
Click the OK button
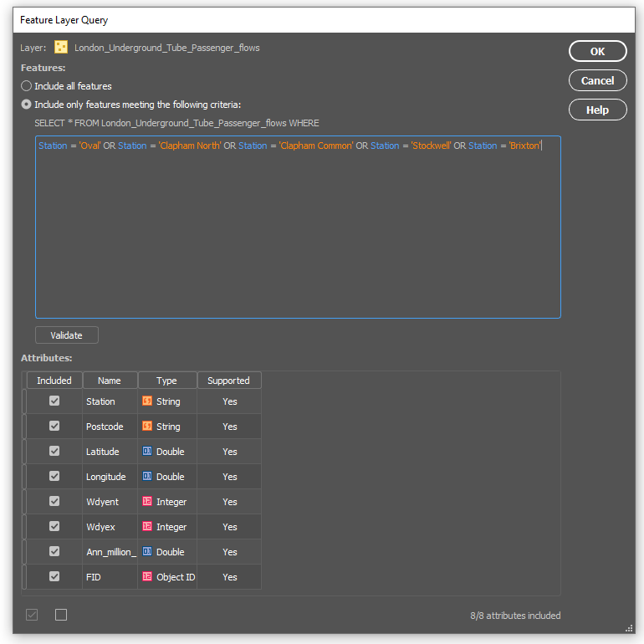(598, 51)
